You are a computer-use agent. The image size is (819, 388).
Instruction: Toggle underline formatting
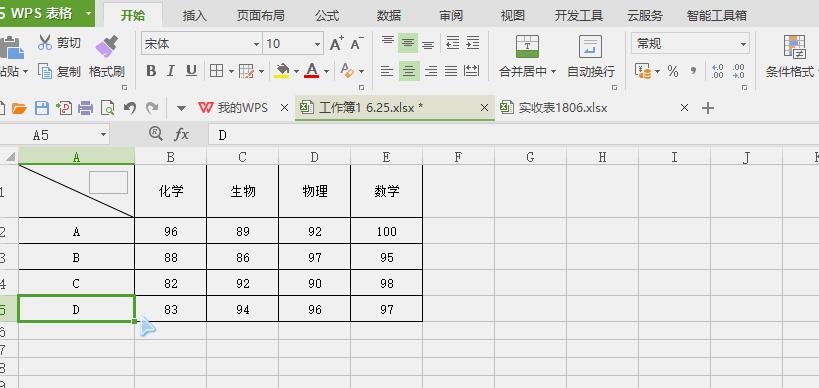click(x=191, y=70)
